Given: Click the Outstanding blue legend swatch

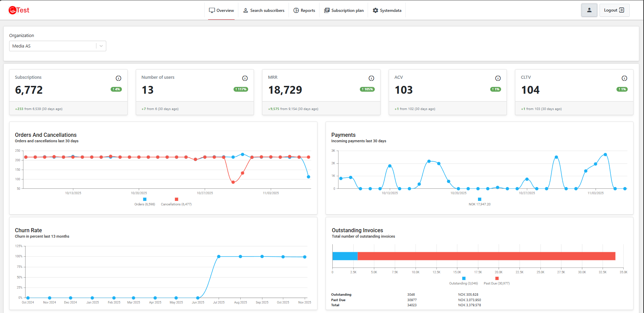Looking at the screenshot, I should pyautogui.click(x=464, y=278).
